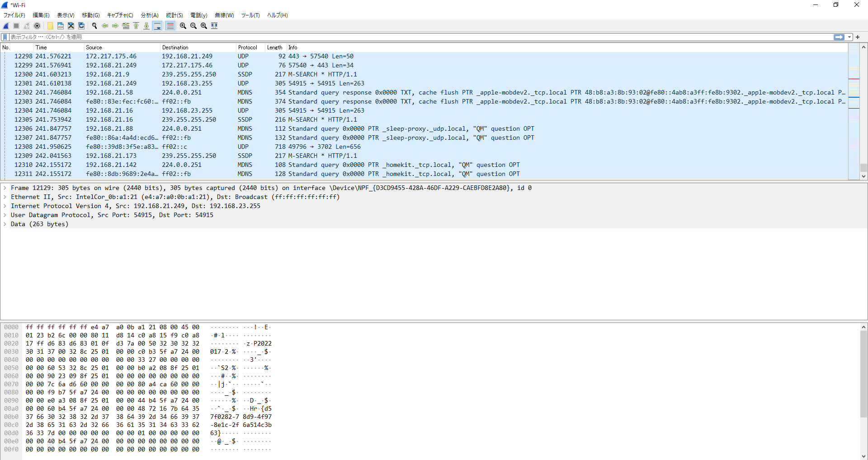
Task: Restart the current capture
Action: point(27,26)
